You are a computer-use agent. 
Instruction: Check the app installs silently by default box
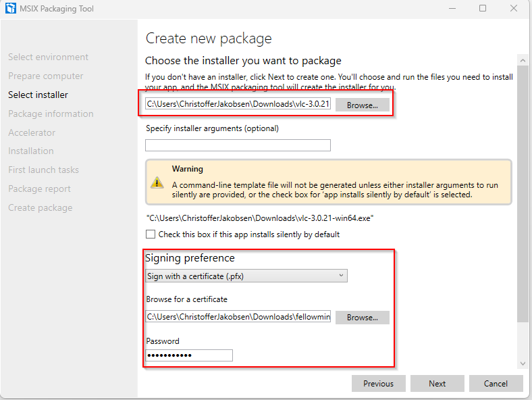pos(151,234)
